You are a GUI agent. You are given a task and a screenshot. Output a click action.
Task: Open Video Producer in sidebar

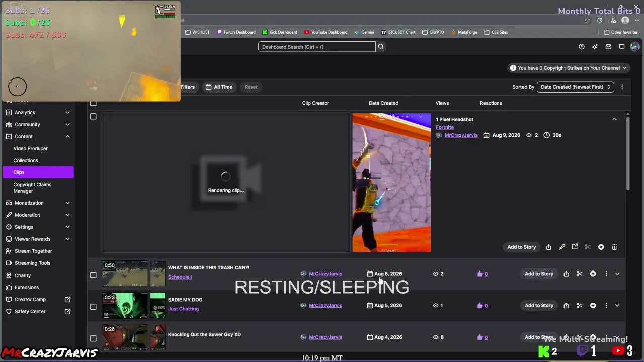(x=31, y=148)
